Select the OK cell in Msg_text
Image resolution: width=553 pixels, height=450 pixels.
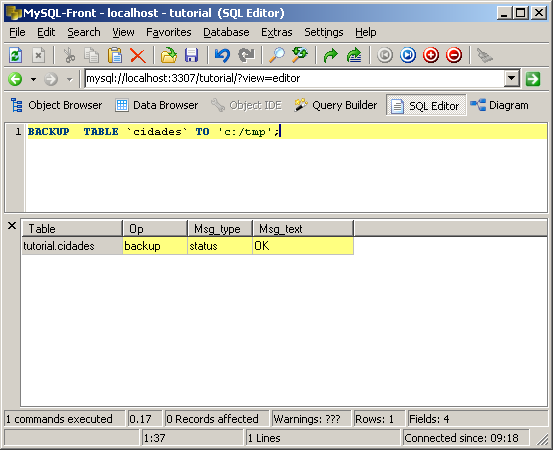pos(303,246)
